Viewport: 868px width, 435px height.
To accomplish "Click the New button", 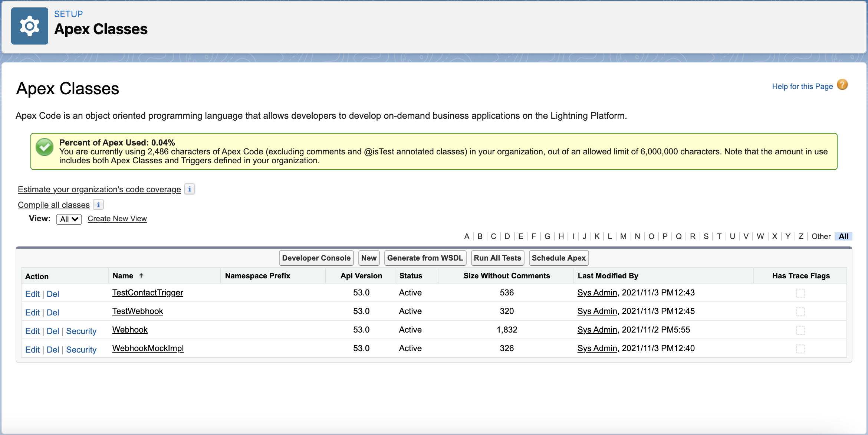I will [369, 258].
